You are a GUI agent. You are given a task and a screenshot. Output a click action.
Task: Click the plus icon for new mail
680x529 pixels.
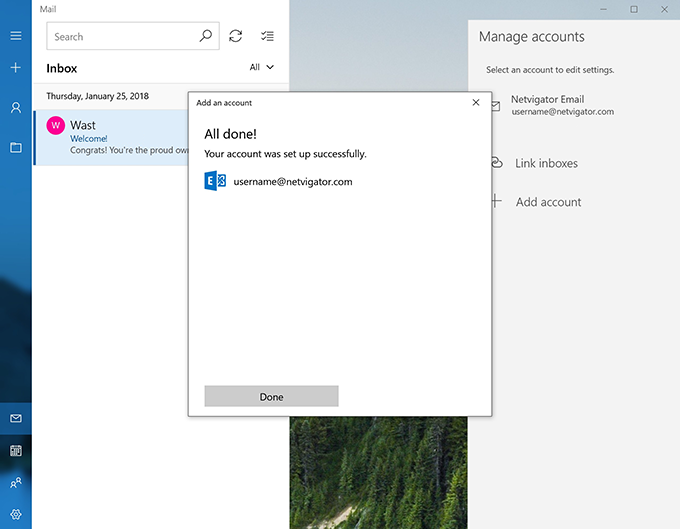16,67
